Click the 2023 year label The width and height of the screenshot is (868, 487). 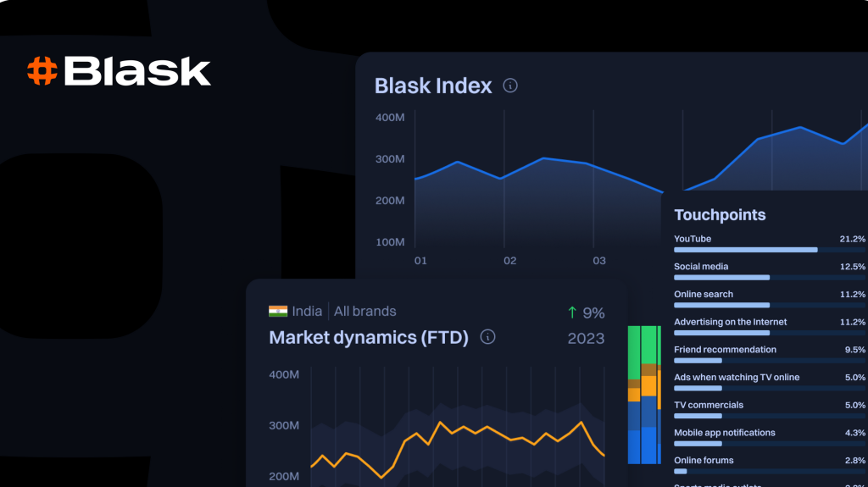pos(586,338)
